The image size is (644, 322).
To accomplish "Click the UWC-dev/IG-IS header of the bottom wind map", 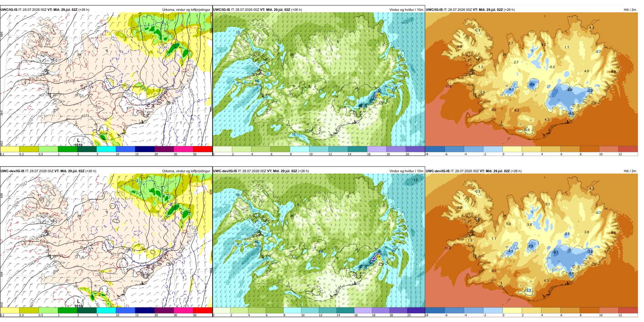I will coord(261,171).
